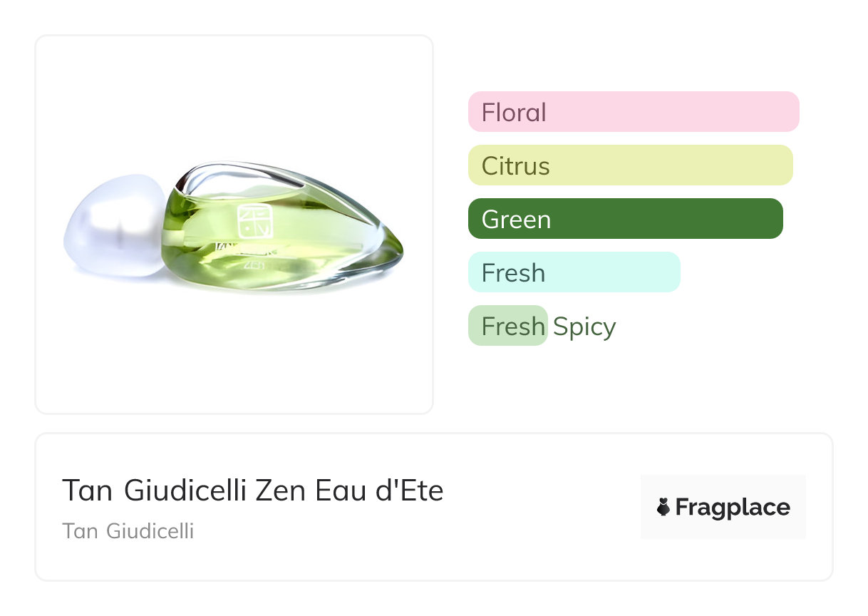The height and width of the screenshot is (616, 868).
Task: Click the Citrus label text
Action: pos(515,166)
